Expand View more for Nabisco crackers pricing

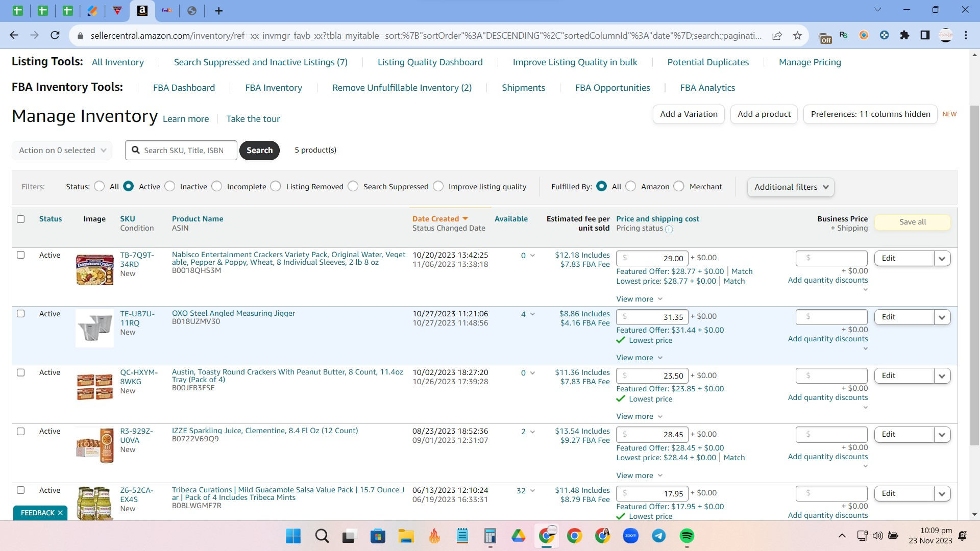click(x=640, y=299)
